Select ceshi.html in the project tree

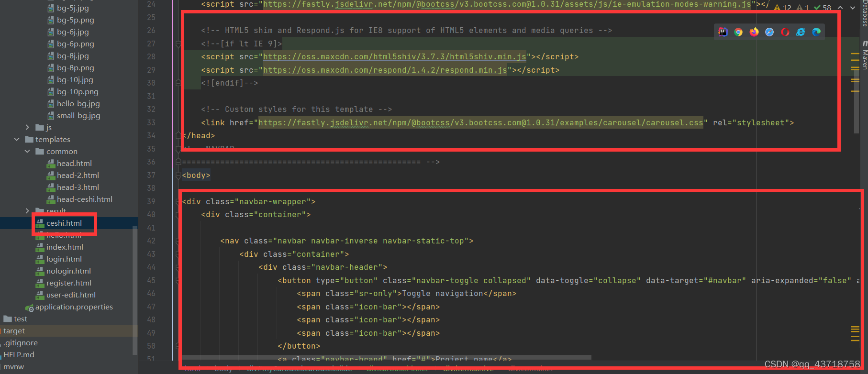(64, 223)
